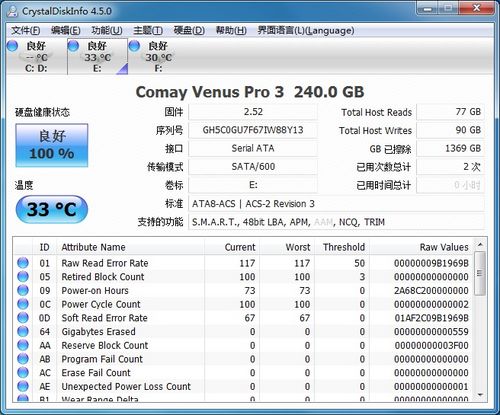Image resolution: width=500 pixels, height=415 pixels.
Task: Click the Raw Values column header
Action: pyautogui.click(x=421, y=247)
